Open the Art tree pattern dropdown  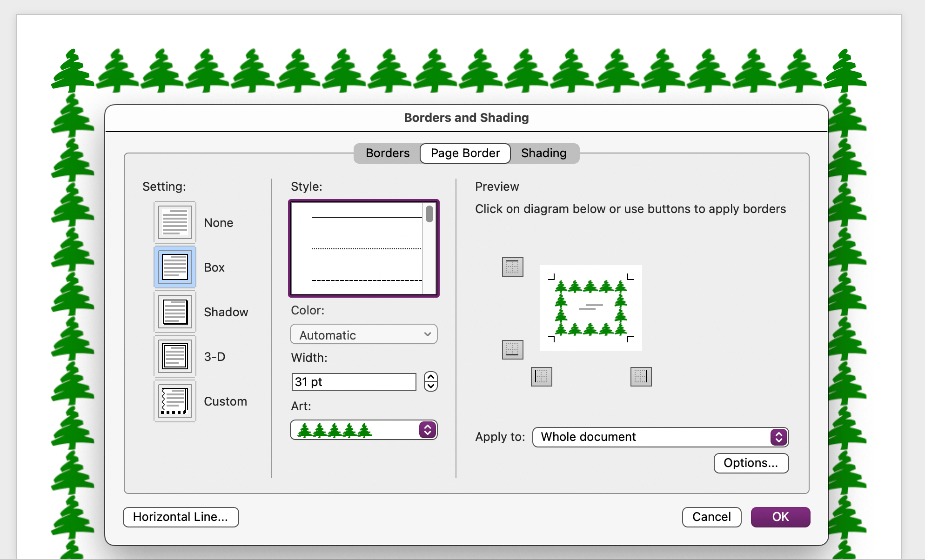(363, 430)
